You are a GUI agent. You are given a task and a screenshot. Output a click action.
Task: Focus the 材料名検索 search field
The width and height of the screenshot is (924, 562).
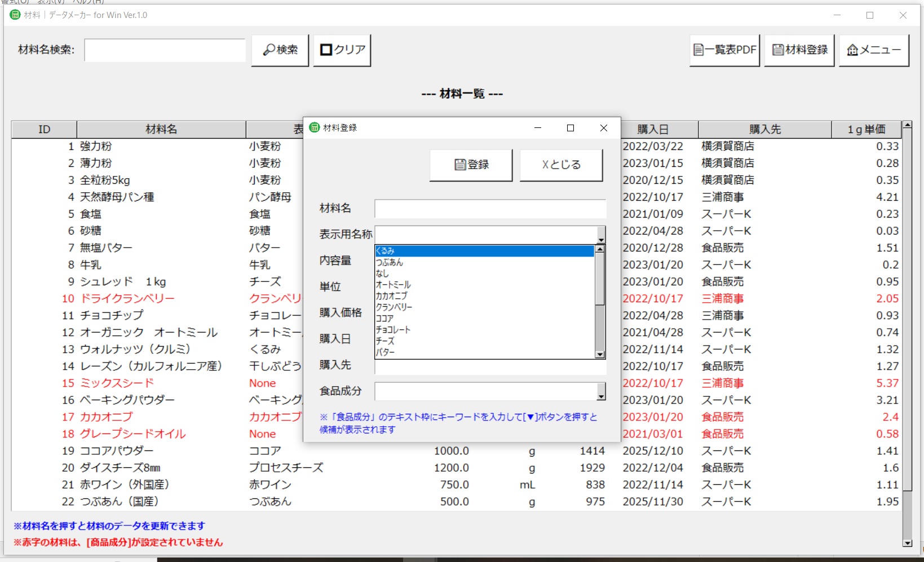click(x=165, y=50)
